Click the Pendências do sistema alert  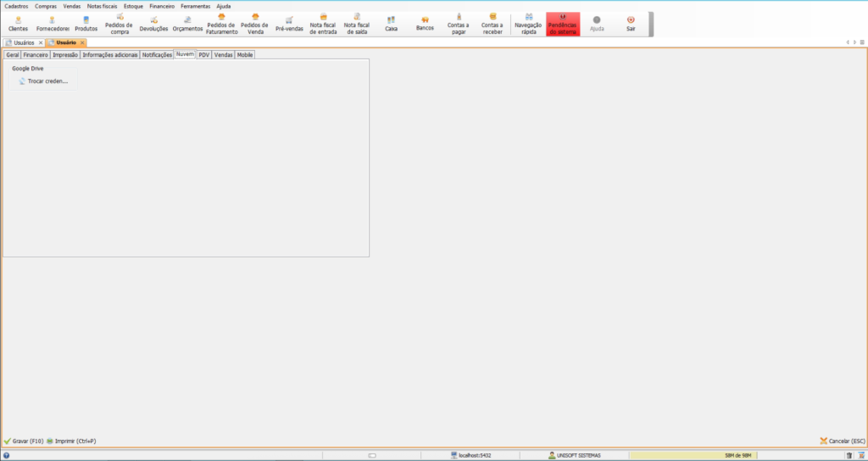[x=563, y=24]
